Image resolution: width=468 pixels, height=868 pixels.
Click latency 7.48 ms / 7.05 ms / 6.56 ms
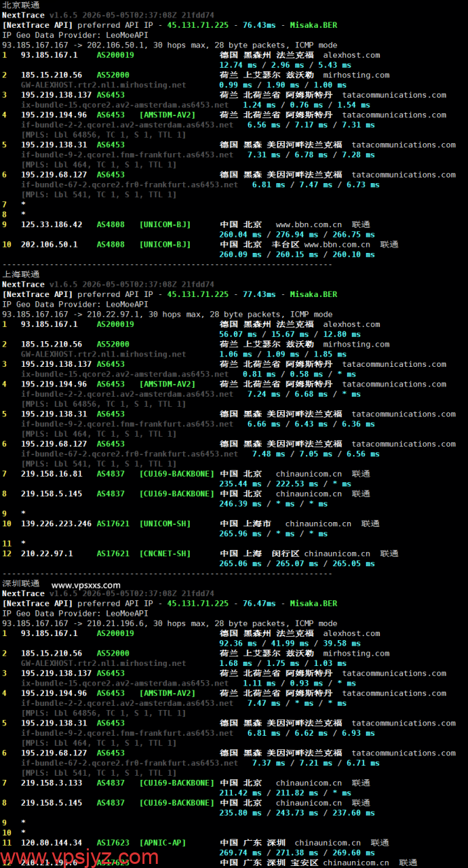(315, 454)
